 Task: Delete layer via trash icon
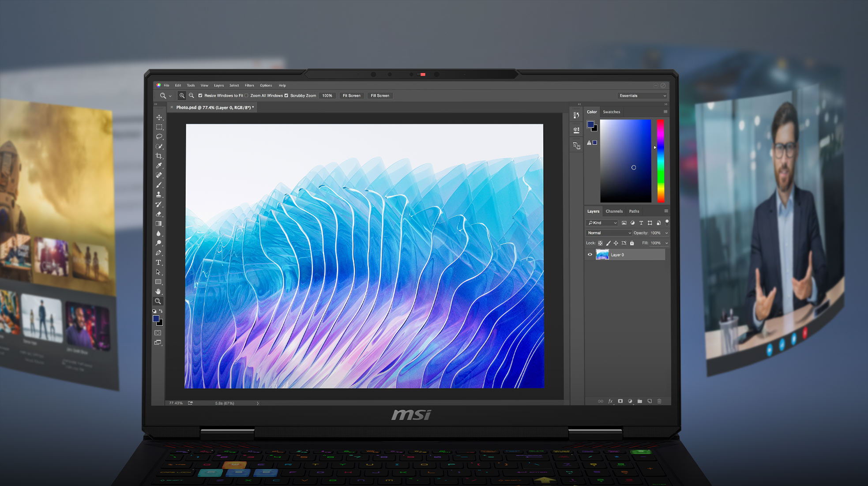coord(659,401)
